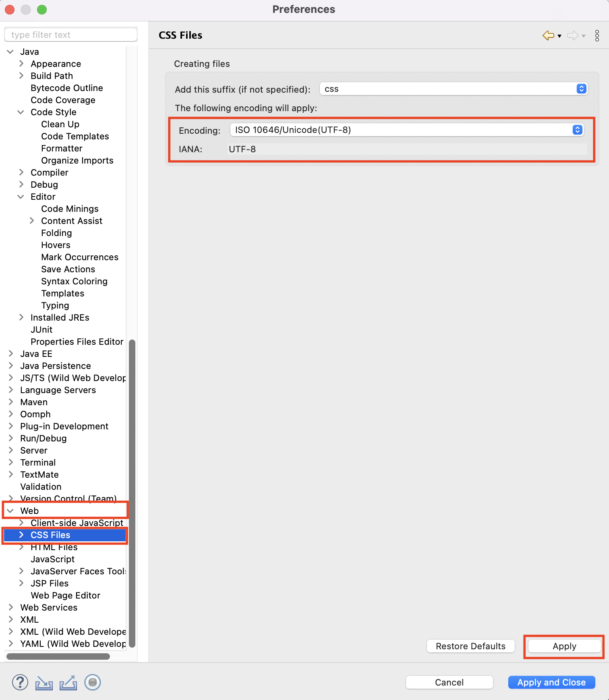This screenshot has height=700, width=609.
Task: Select the Terminal item
Action: click(38, 462)
